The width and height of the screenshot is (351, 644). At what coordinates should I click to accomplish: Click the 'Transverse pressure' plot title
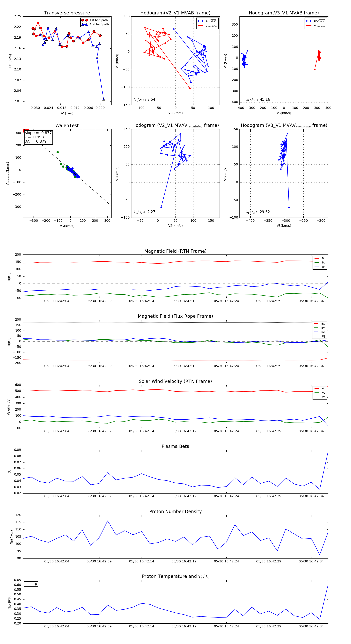coord(67,13)
